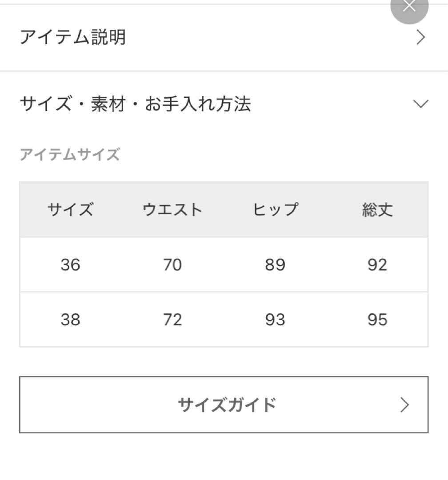
Task: Click the chevron next to アイテム説明
Action: click(421, 38)
